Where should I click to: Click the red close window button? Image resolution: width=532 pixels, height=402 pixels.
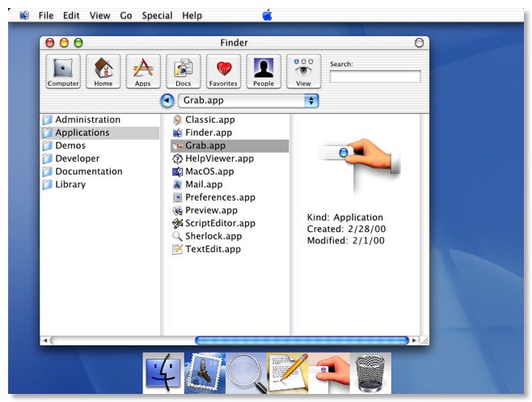pos(50,43)
